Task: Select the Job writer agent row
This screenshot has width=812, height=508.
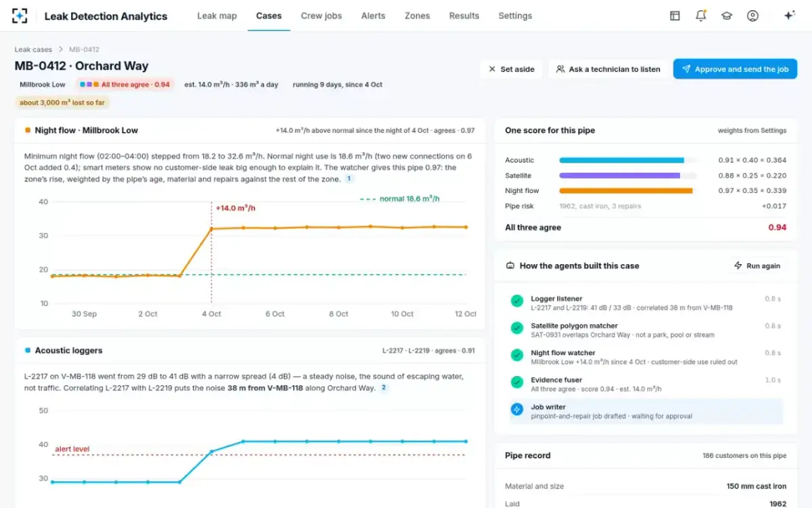Action: point(644,411)
